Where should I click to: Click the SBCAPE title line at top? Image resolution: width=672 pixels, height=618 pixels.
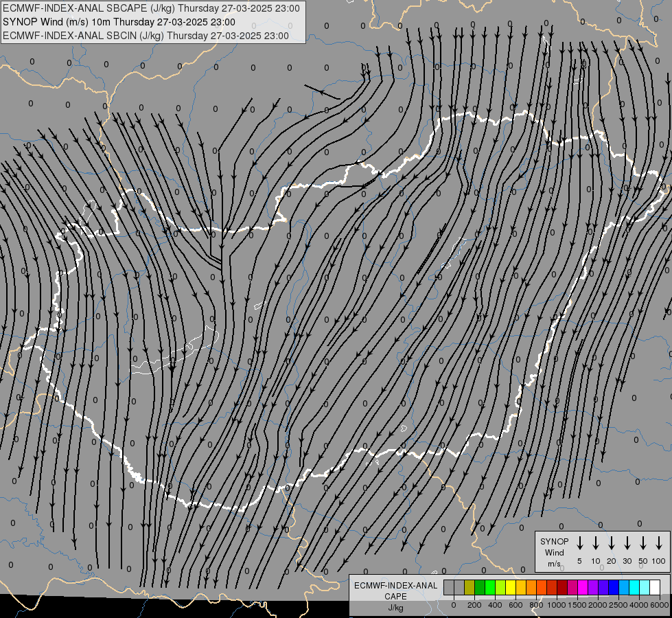151,8
